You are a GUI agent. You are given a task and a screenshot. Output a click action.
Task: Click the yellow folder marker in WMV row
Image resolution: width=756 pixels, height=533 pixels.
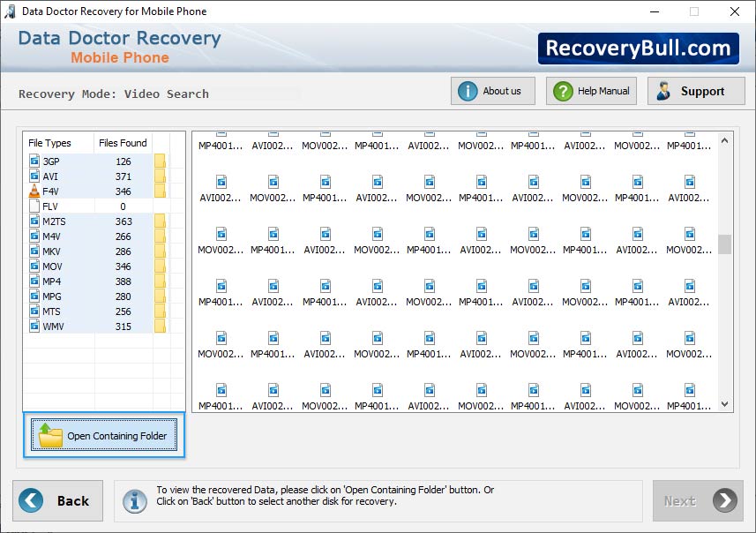tap(160, 327)
